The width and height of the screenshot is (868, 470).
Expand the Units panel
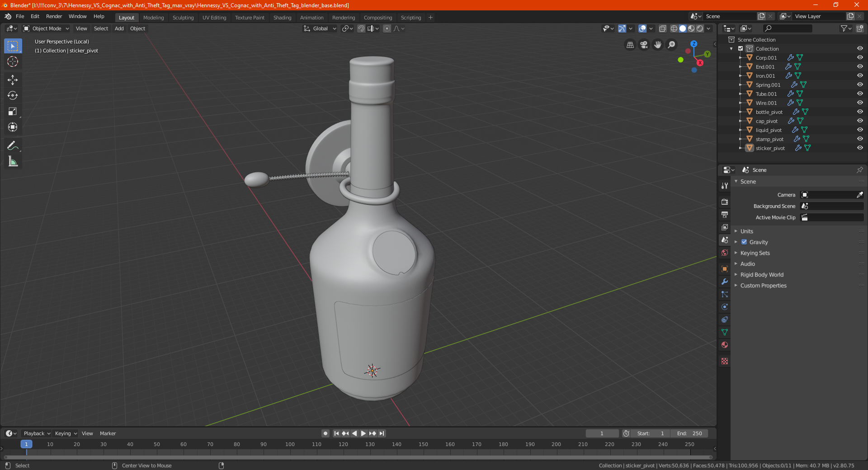point(746,231)
